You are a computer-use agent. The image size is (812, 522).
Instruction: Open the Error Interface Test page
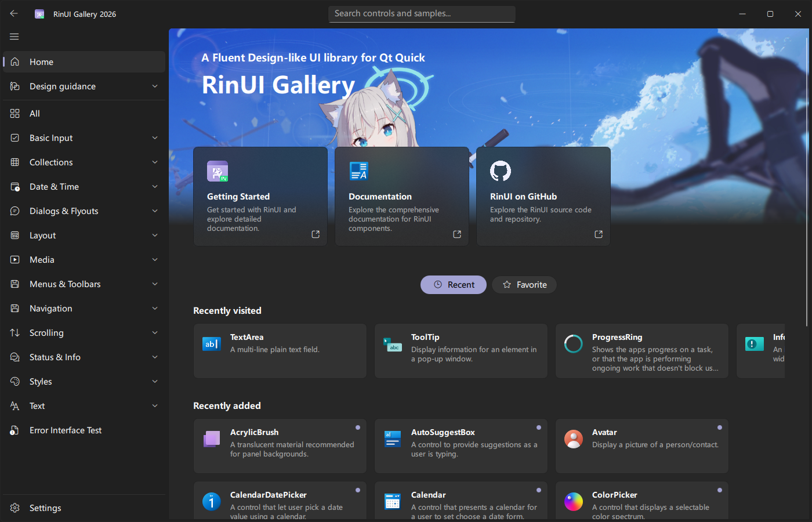(x=84, y=430)
